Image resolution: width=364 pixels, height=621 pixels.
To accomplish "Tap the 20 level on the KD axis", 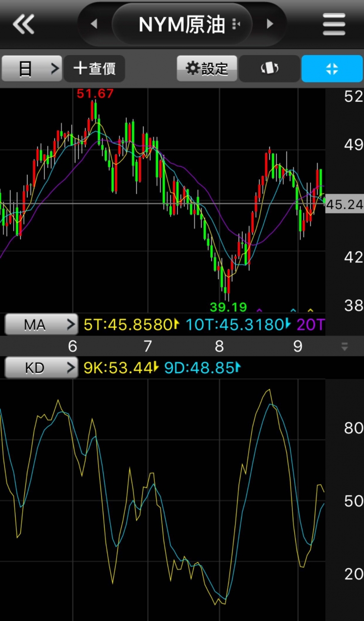I will point(353,574).
